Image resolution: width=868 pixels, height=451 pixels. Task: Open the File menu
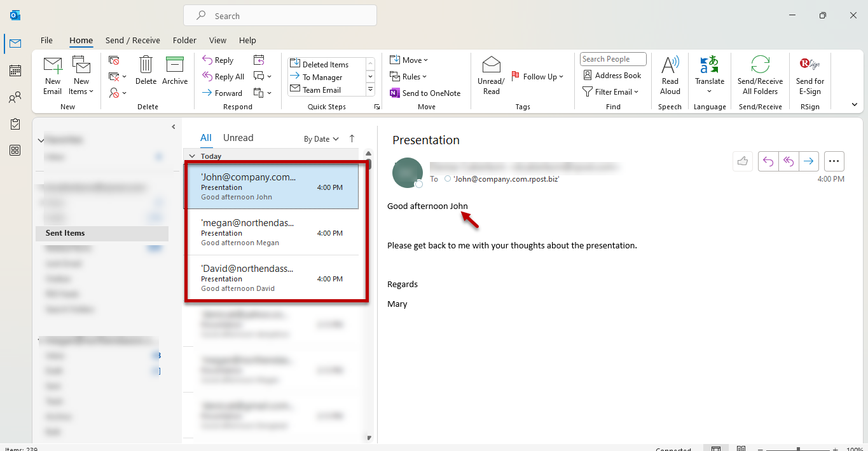pos(46,40)
